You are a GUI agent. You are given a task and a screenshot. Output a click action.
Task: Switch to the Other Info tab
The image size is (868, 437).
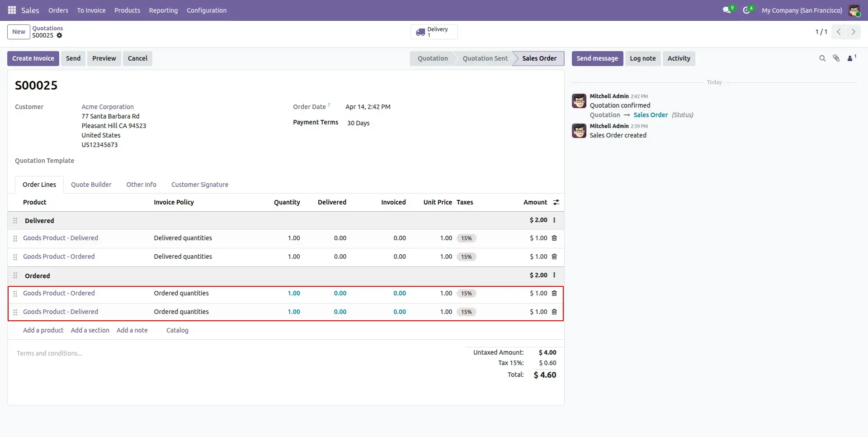[142, 185]
